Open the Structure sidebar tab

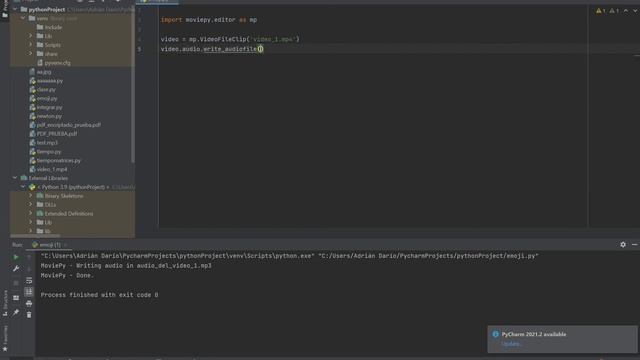5,303
